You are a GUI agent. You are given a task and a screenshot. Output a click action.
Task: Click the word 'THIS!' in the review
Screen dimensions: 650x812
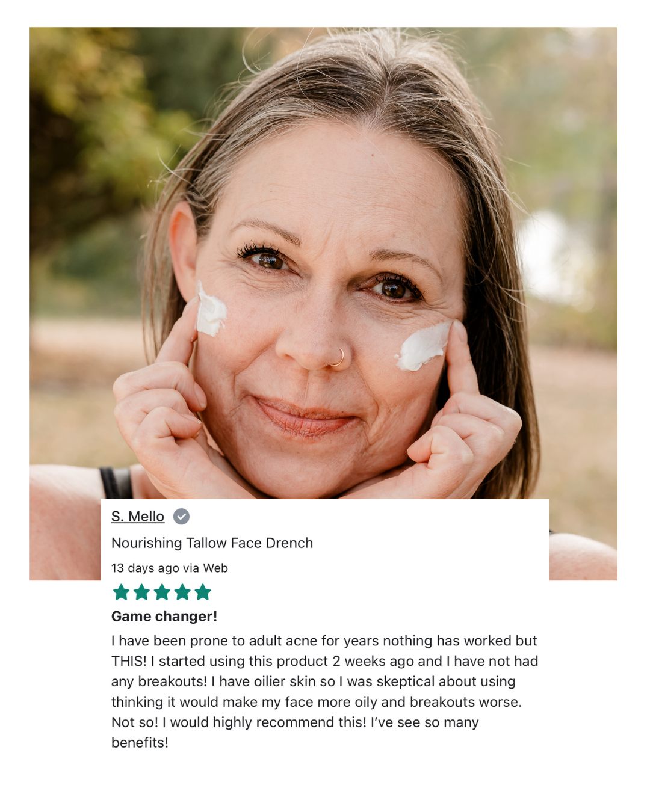[x=129, y=662]
